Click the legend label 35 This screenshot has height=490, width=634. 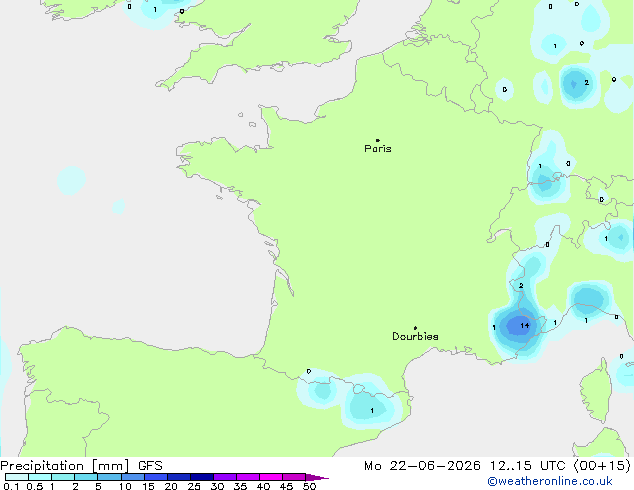(240, 486)
